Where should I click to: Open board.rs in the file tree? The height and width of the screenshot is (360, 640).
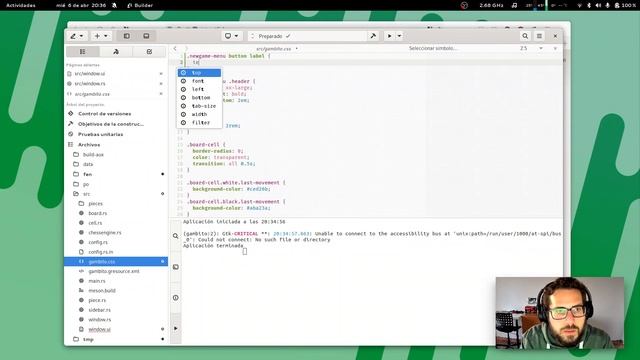click(x=98, y=213)
